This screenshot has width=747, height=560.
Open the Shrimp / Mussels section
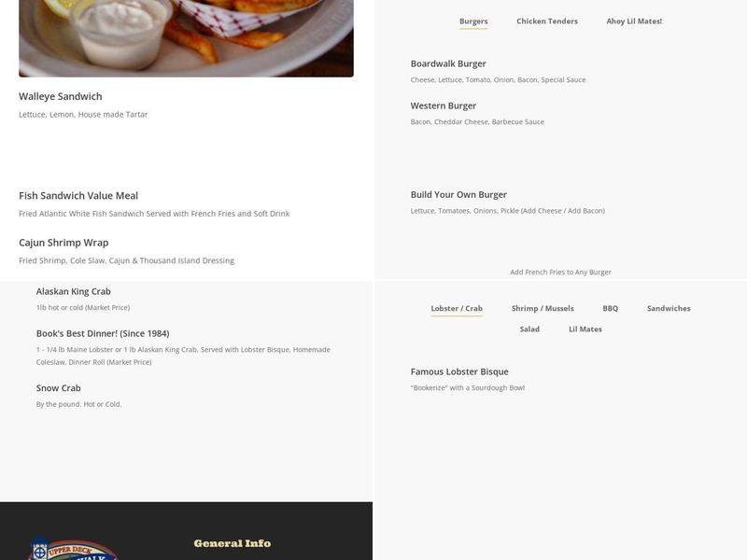542,306
